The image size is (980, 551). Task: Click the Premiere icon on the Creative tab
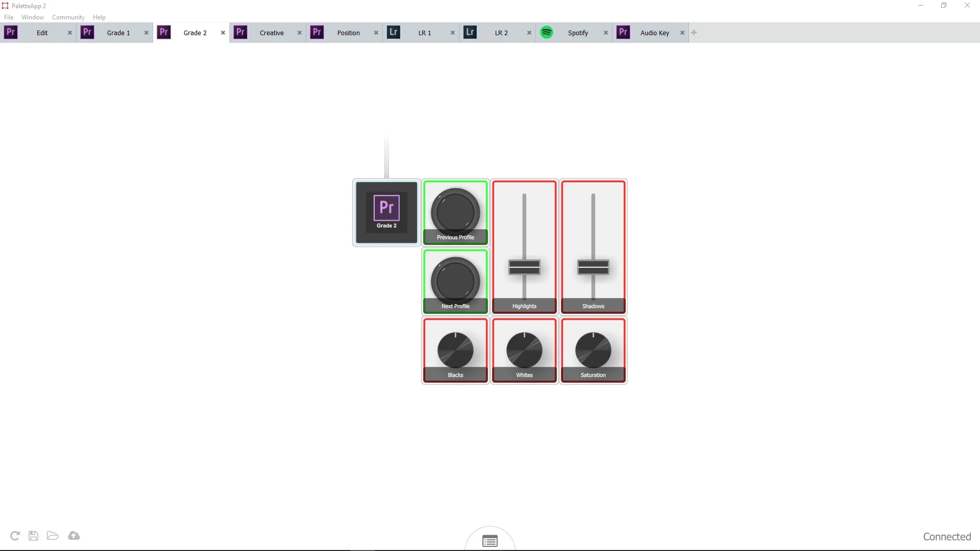pos(240,32)
